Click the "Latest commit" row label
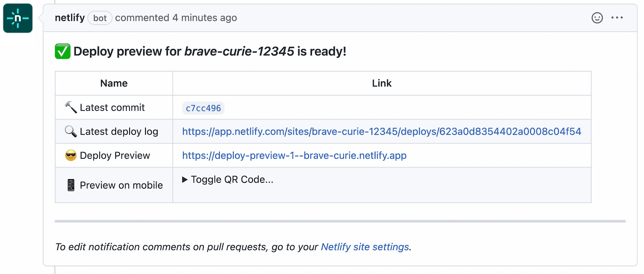644x274 pixels. click(x=112, y=108)
